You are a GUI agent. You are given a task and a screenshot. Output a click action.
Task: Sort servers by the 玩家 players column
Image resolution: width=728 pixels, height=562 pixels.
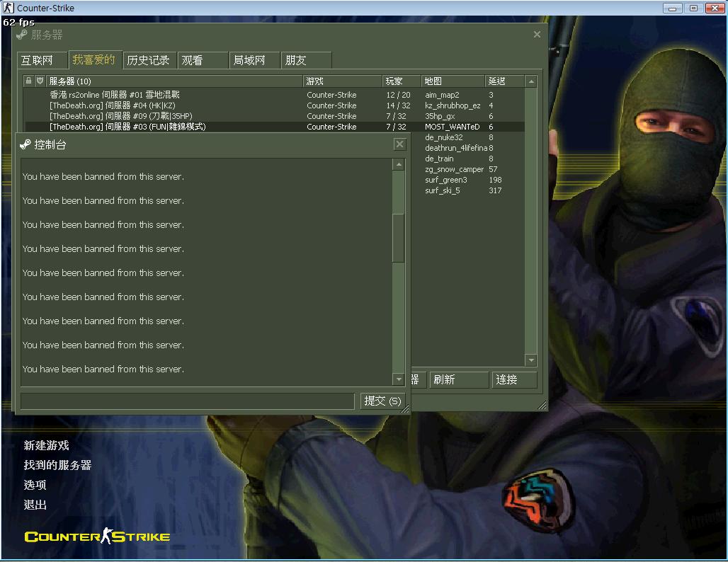(402, 81)
